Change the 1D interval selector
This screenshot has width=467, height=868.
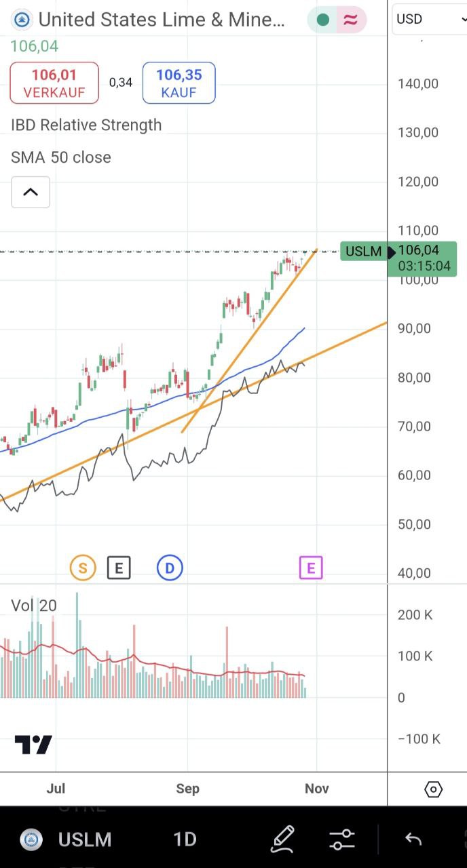coord(185,840)
